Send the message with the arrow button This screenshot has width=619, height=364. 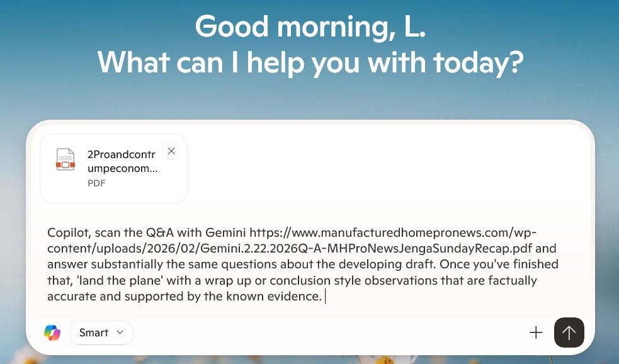pyautogui.click(x=569, y=333)
